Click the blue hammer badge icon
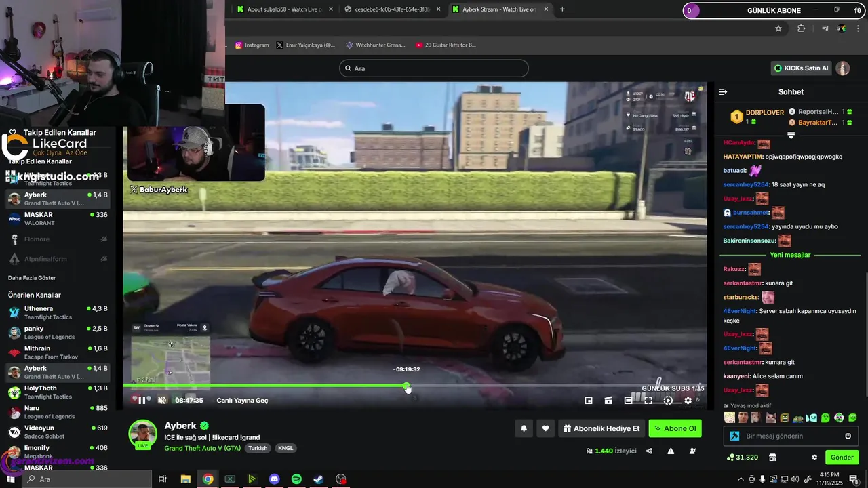This screenshot has width=868, height=488. 734,436
